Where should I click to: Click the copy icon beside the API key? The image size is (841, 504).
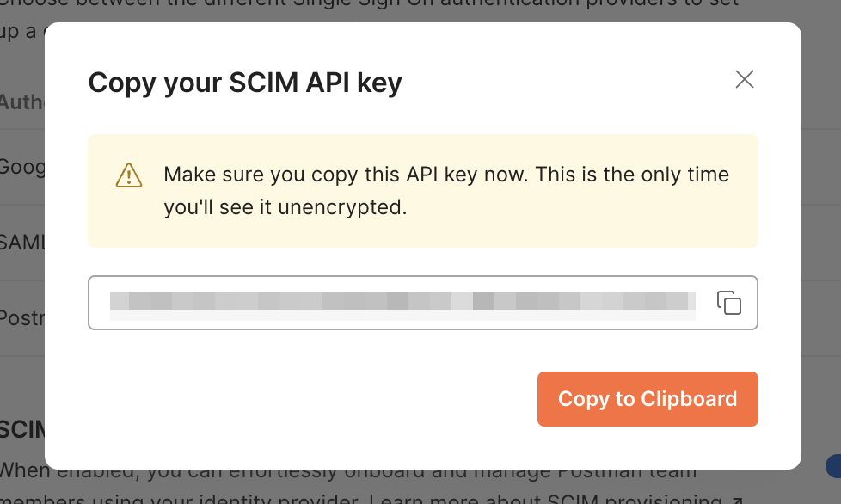click(x=729, y=303)
